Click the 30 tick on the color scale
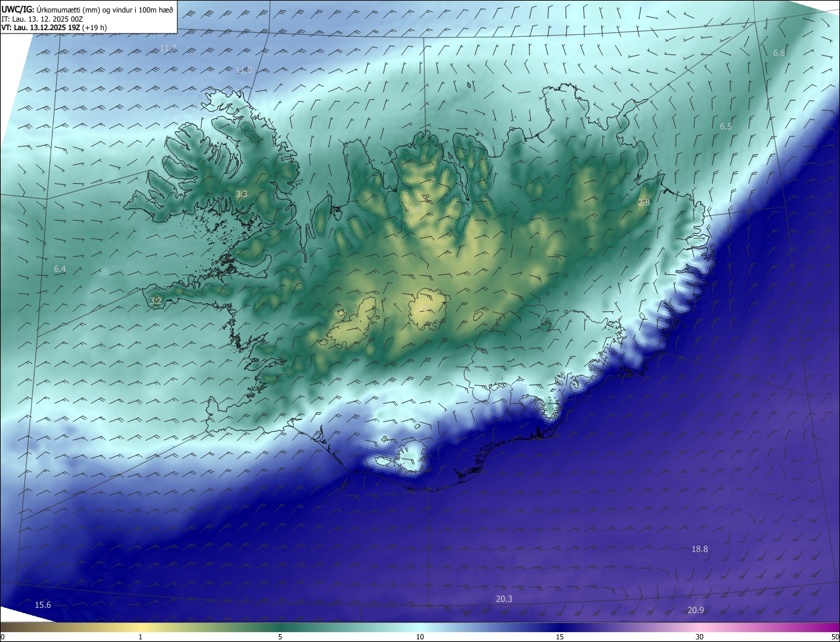Viewport: 840px width, 642px height. click(x=700, y=637)
